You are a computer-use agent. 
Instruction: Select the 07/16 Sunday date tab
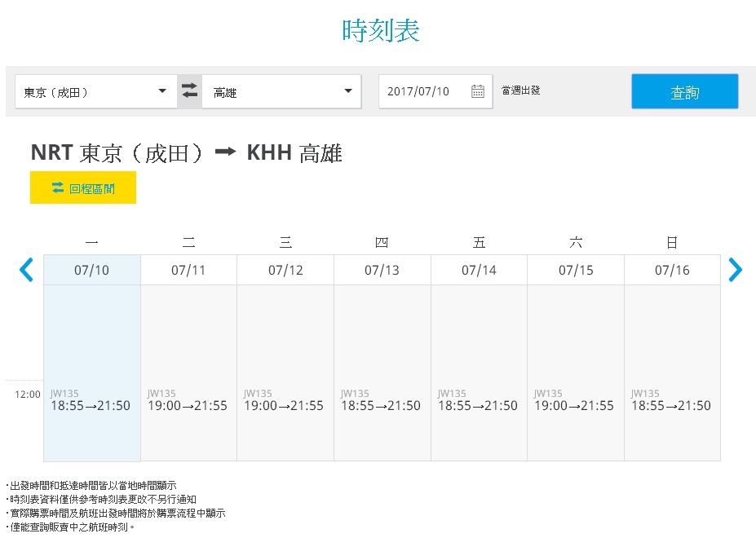pyautogui.click(x=672, y=270)
